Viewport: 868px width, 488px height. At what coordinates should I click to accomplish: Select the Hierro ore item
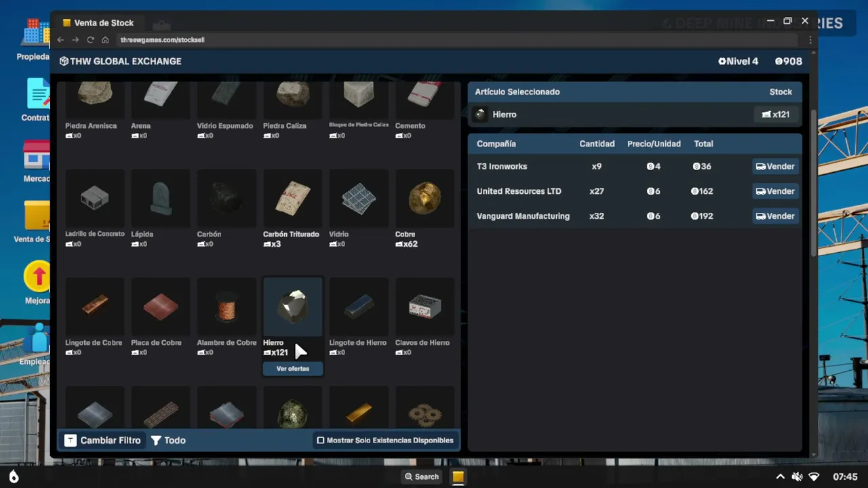(x=292, y=307)
